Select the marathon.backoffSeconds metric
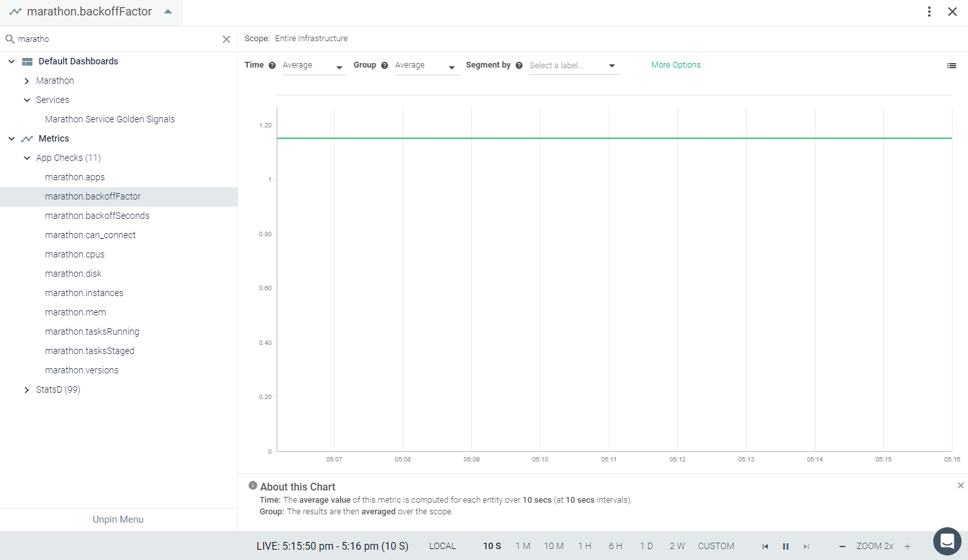The image size is (968, 560). coord(97,216)
